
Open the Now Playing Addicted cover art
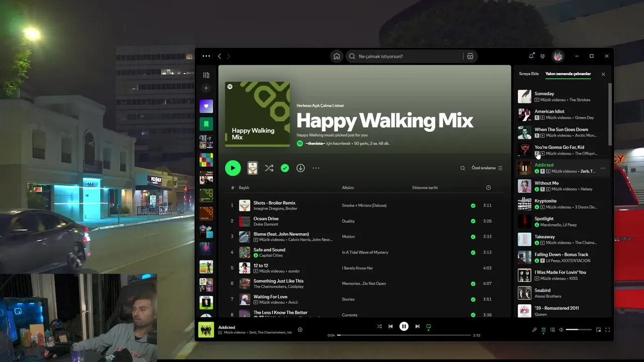pos(206,330)
